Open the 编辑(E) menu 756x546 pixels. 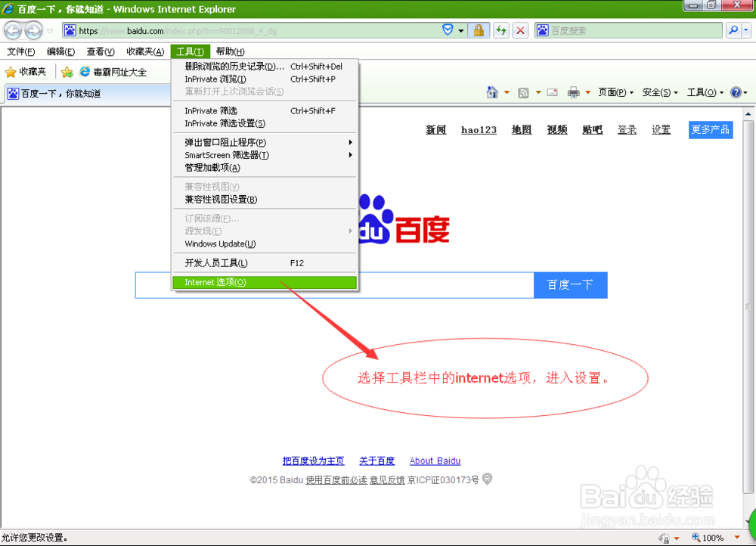[x=60, y=51]
